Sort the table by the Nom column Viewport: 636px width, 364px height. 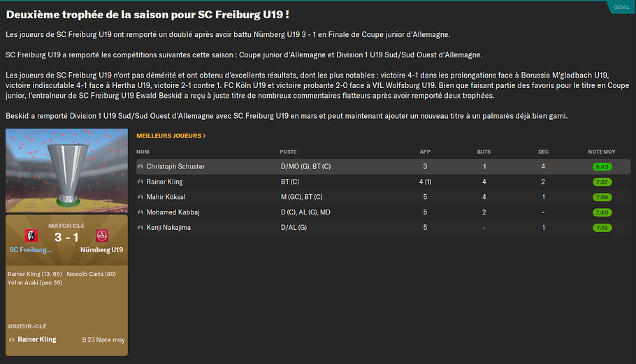pos(143,152)
